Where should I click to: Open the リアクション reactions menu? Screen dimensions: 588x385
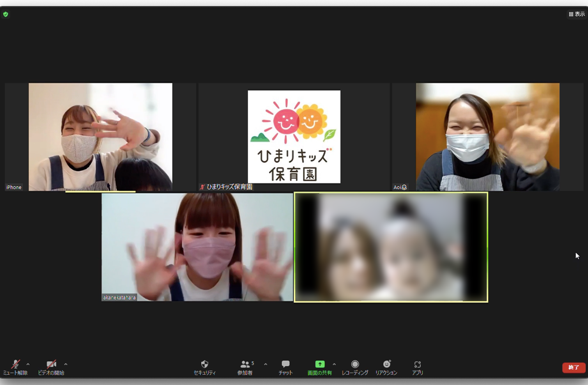click(x=386, y=367)
